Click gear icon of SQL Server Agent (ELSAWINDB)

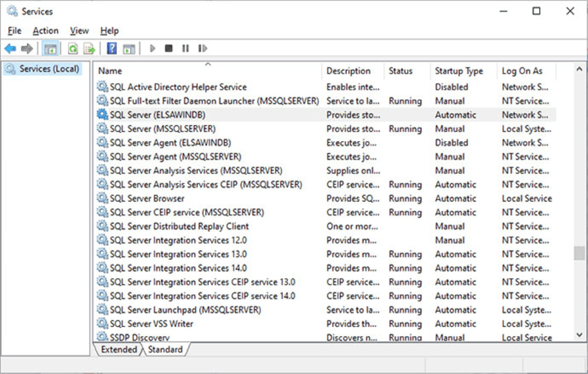102,142
